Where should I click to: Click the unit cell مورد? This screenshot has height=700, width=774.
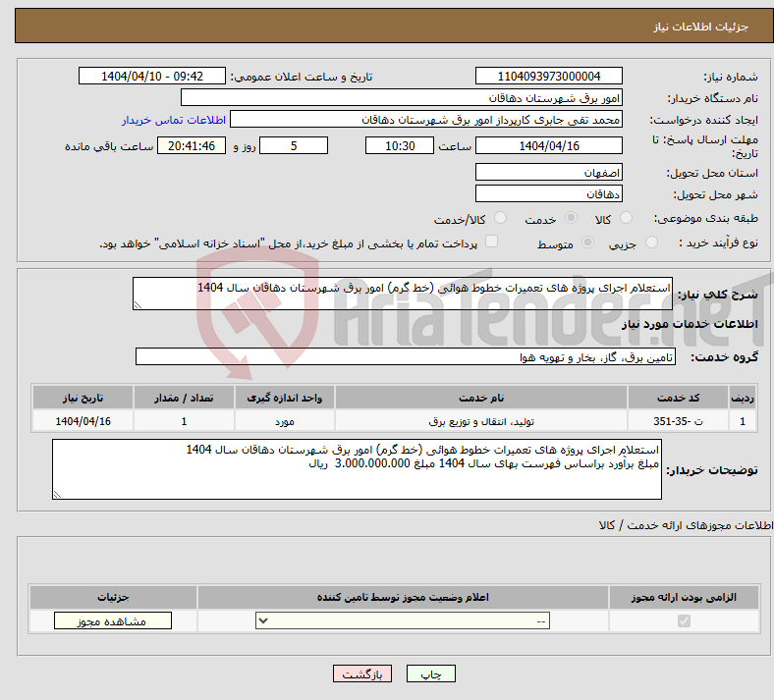click(285, 421)
